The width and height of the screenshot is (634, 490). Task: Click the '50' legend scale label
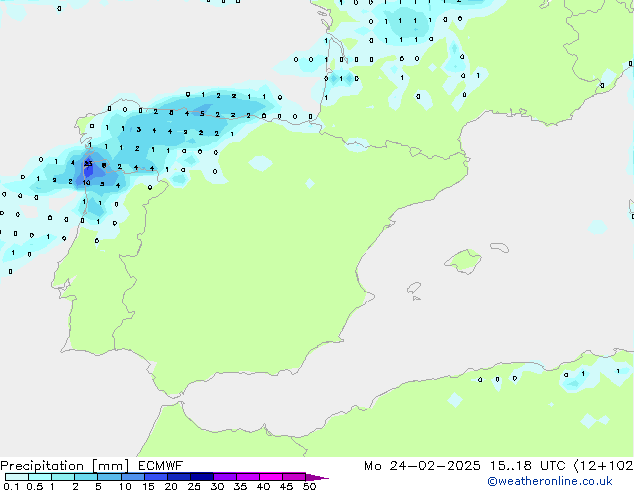coord(309,486)
